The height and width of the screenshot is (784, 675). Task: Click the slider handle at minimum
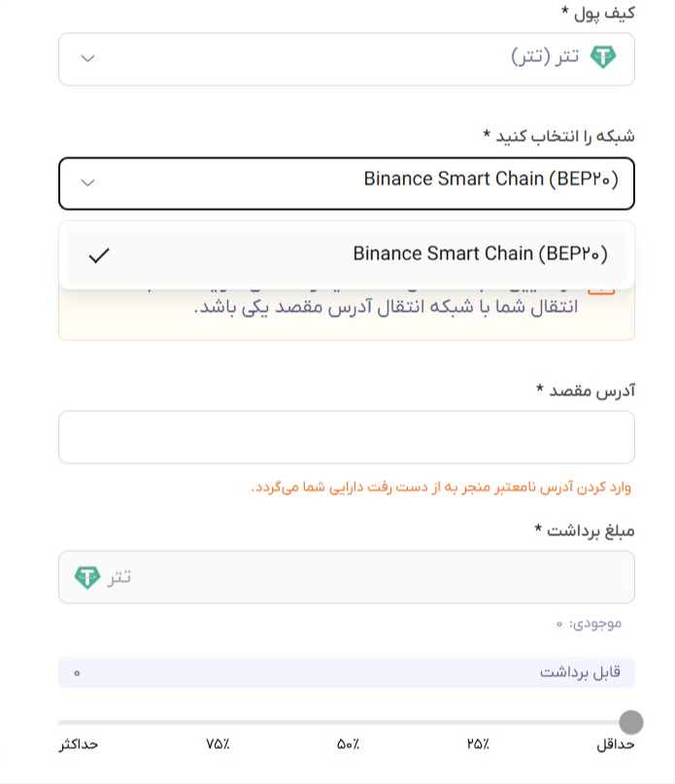(x=631, y=722)
